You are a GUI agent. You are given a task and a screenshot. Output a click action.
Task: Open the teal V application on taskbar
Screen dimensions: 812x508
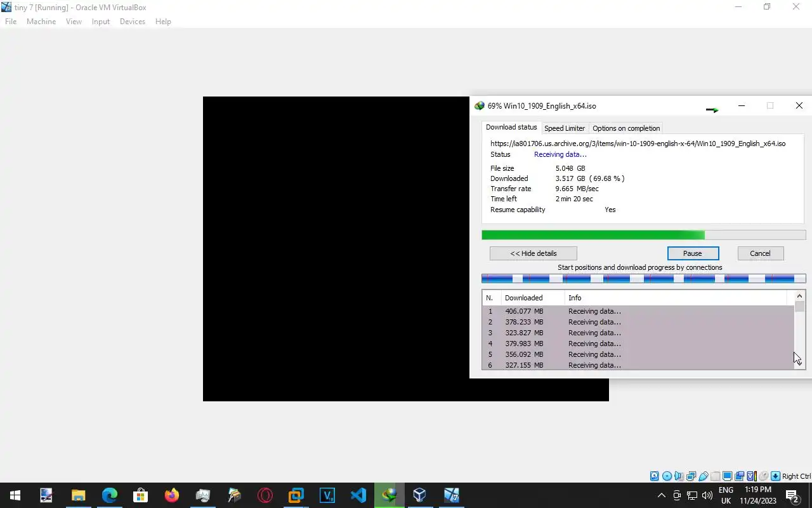tap(327, 495)
